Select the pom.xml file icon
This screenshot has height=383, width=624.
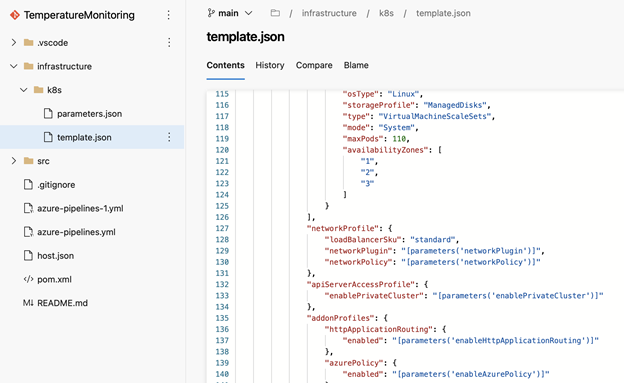coord(28,279)
